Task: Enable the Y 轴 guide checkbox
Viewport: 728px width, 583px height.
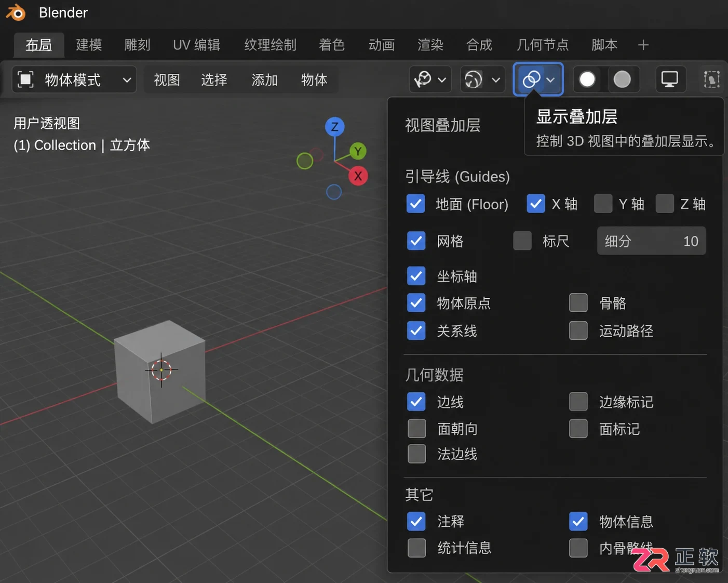Action: (x=603, y=204)
